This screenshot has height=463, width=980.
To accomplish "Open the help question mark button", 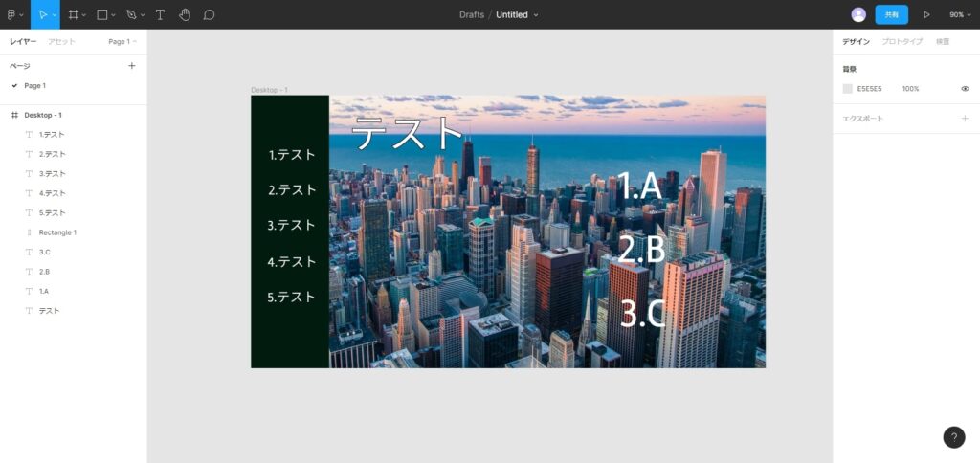I will 953,437.
